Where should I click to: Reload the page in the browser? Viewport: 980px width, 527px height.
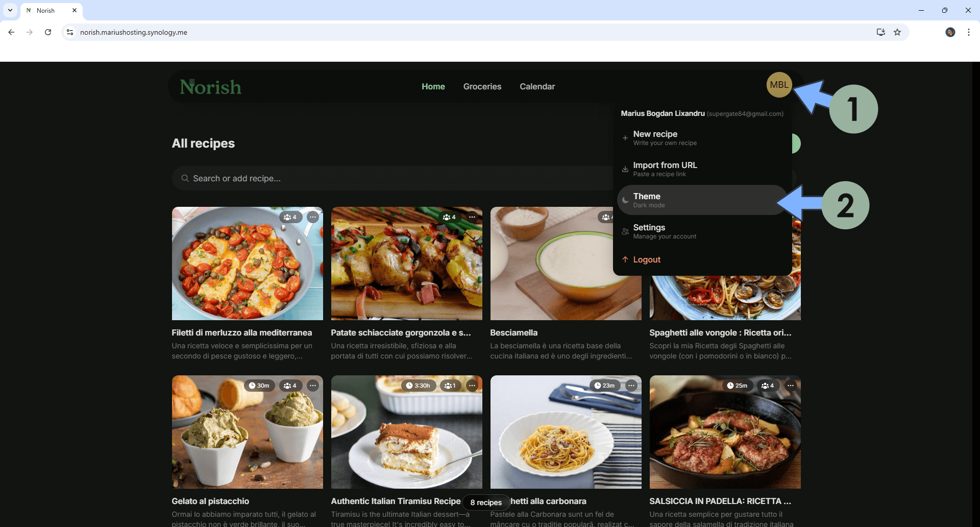point(48,32)
